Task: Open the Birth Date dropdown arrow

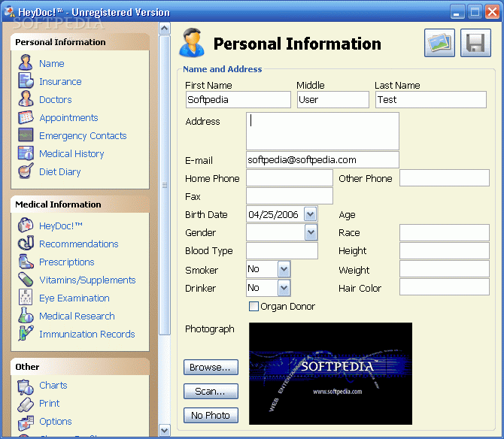Action: 310,214
